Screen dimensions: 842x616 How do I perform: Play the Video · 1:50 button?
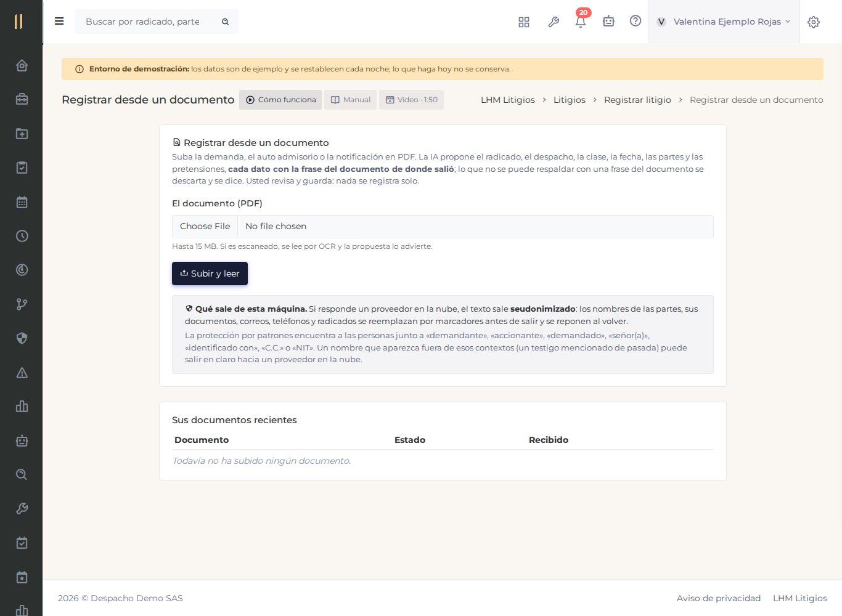pyautogui.click(x=412, y=100)
